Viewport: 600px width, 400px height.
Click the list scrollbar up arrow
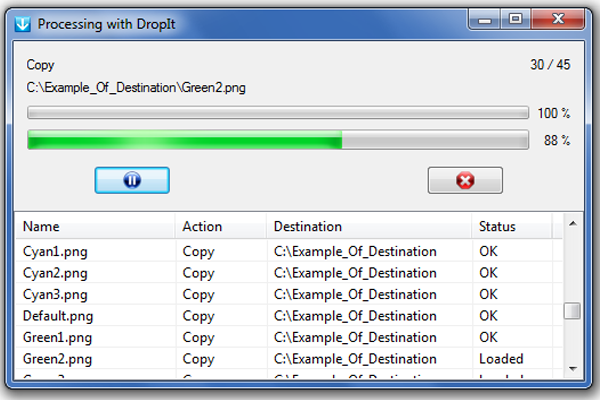pyautogui.click(x=572, y=224)
